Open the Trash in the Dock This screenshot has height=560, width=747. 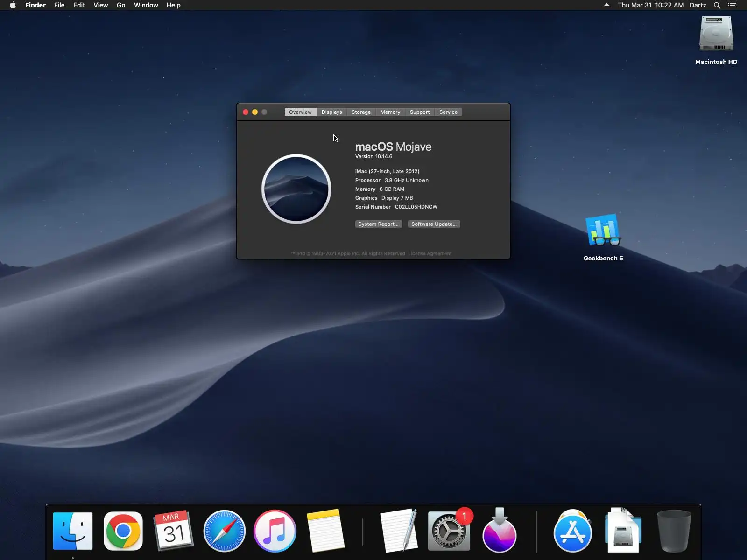click(x=674, y=531)
